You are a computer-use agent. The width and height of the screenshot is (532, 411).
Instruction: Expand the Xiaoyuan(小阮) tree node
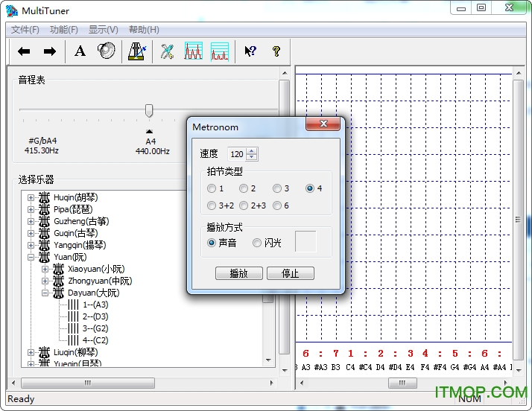(x=45, y=269)
